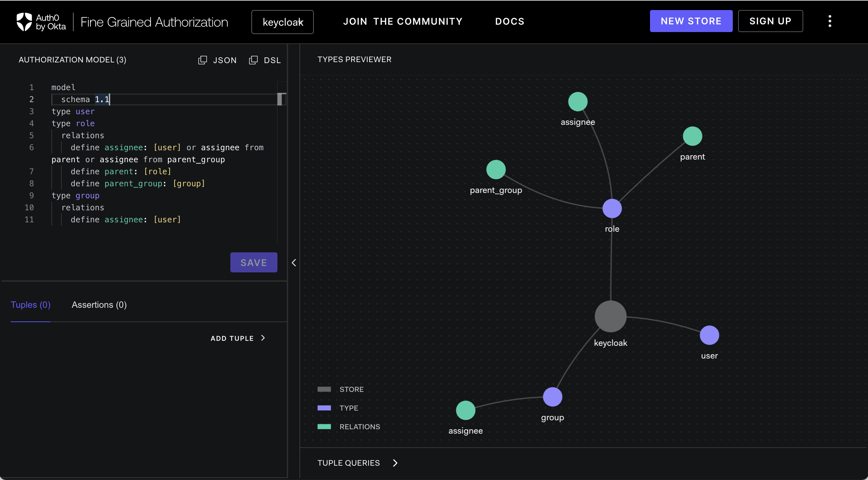Click the role type node in graph
The width and height of the screenshot is (868, 480).
(x=612, y=209)
